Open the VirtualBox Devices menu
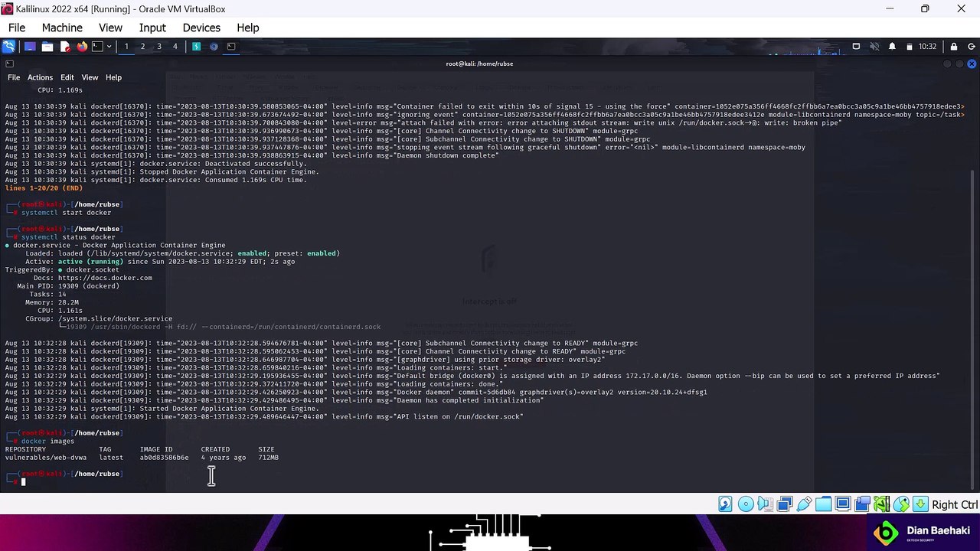Screen dimensions: 980x551 click(201, 28)
